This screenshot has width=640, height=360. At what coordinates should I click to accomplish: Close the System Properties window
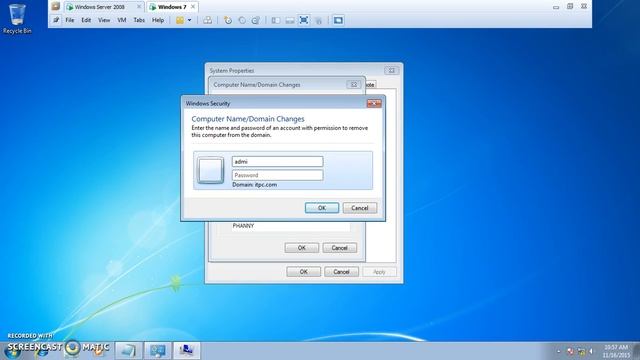click(x=391, y=71)
